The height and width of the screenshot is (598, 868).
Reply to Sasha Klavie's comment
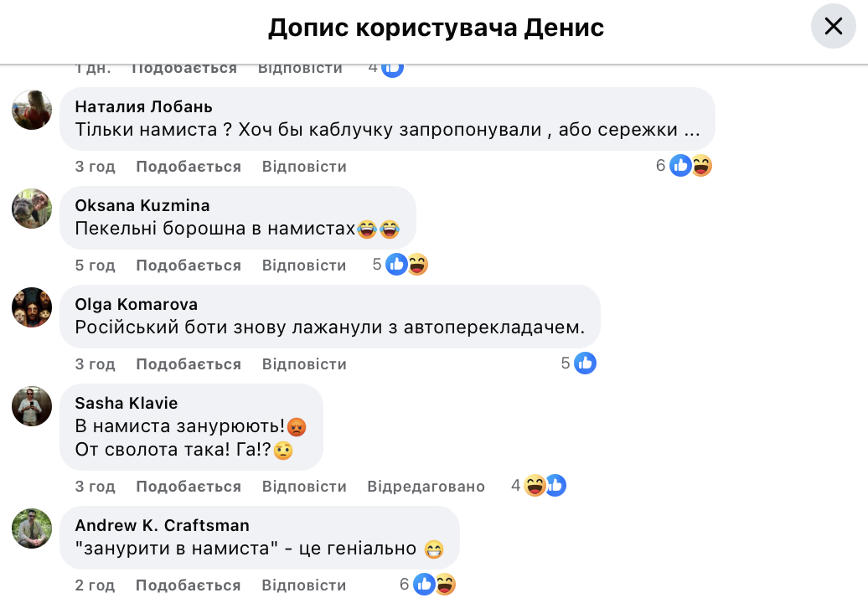(304, 487)
